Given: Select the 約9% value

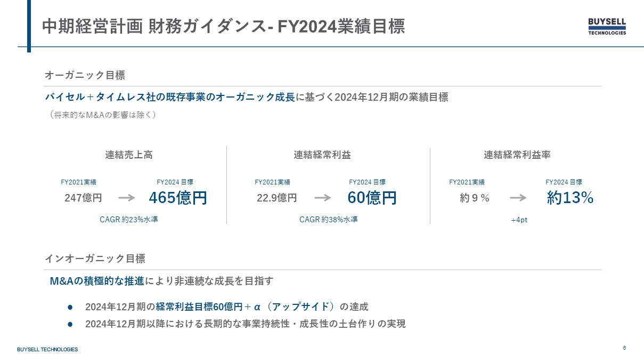Looking at the screenshot, I should [475, 198].
